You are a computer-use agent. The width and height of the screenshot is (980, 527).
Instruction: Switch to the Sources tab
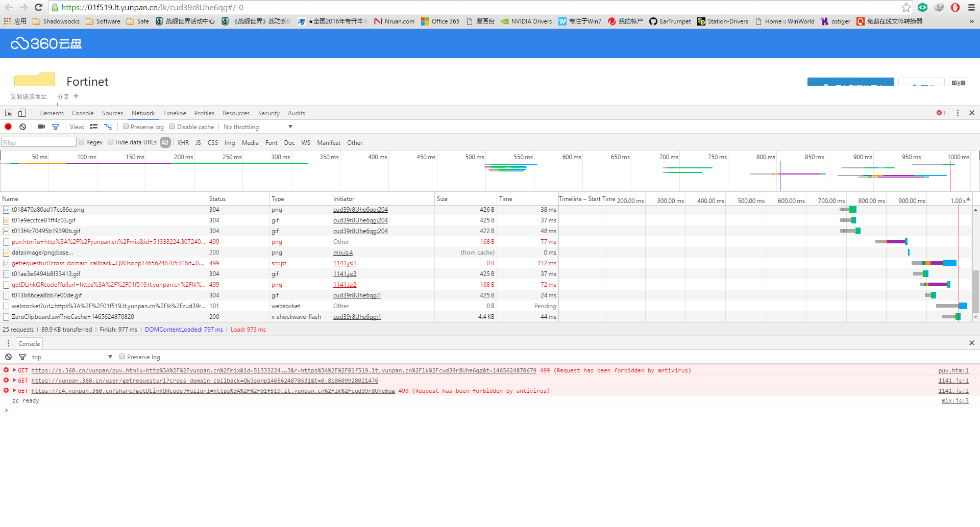point(112,113)
